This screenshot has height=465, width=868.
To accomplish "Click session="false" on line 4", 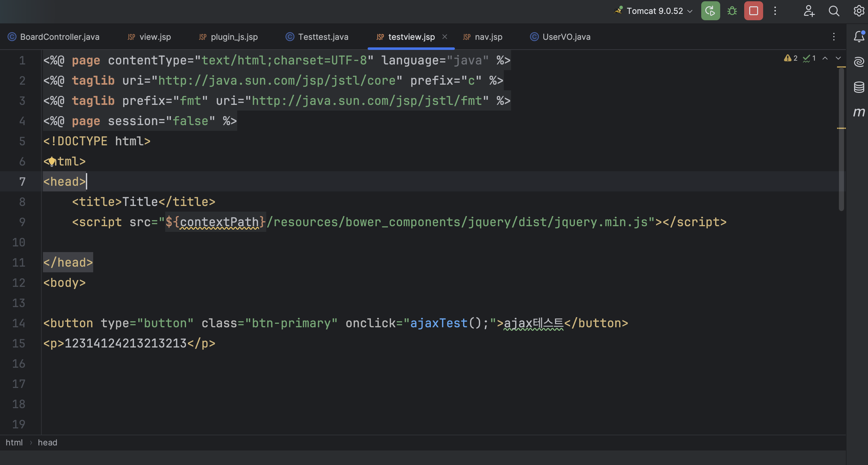I will pos(161,121).
